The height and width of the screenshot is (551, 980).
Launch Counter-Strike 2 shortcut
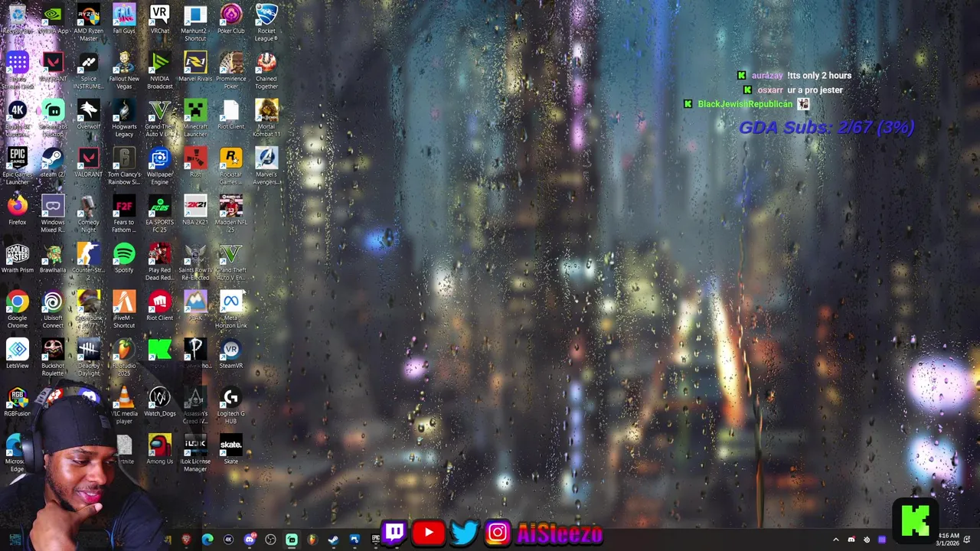88,262
